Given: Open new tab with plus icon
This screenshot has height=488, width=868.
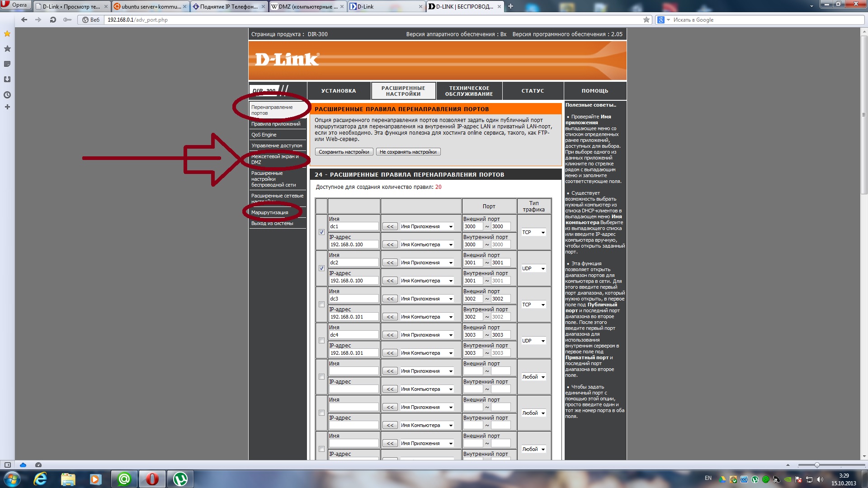Looking at the screenshot, I should coord(510,6).
